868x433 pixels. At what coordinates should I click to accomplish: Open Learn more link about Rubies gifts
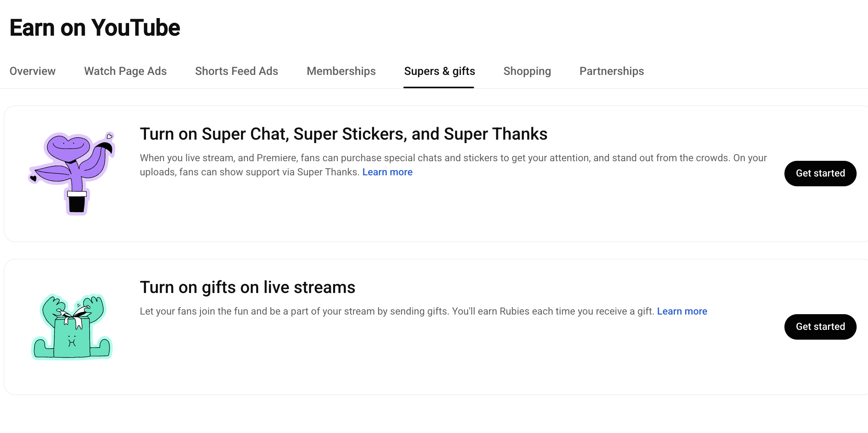pyautogui.click(x=682, y=311)
